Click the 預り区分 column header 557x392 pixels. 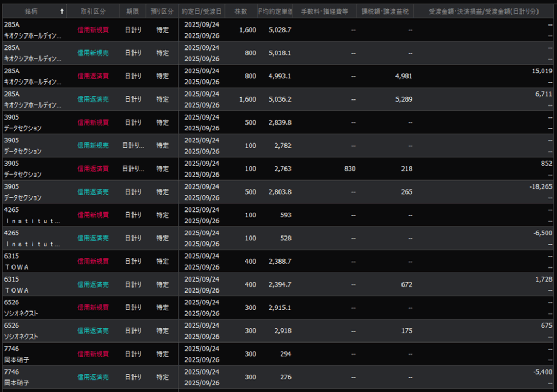click(162, 11)
